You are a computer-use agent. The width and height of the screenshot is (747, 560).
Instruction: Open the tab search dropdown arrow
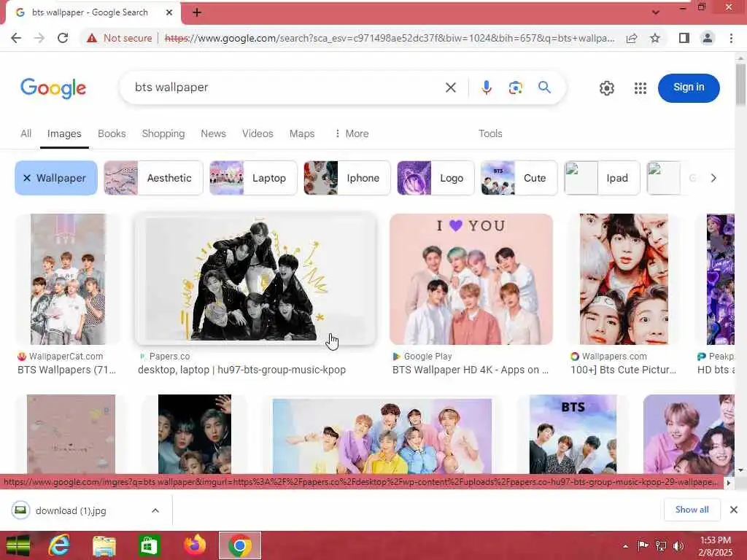[656, 12]
